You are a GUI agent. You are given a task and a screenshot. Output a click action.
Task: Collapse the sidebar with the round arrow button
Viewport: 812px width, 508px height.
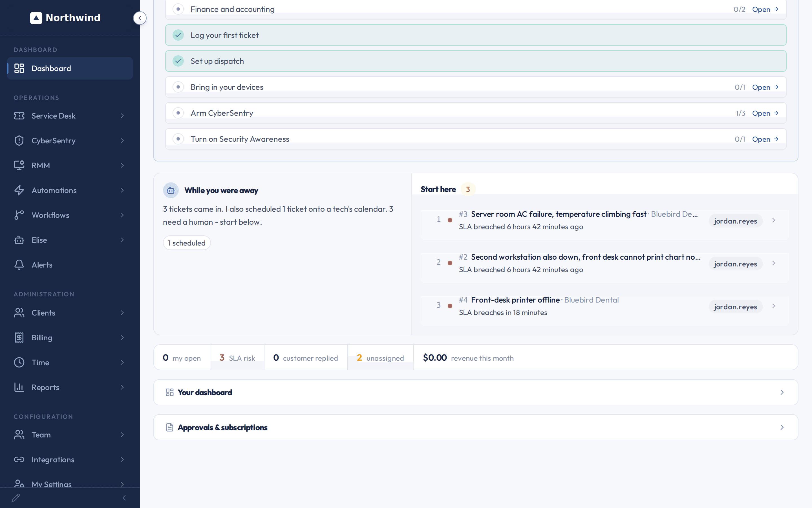tap(140, 18)
